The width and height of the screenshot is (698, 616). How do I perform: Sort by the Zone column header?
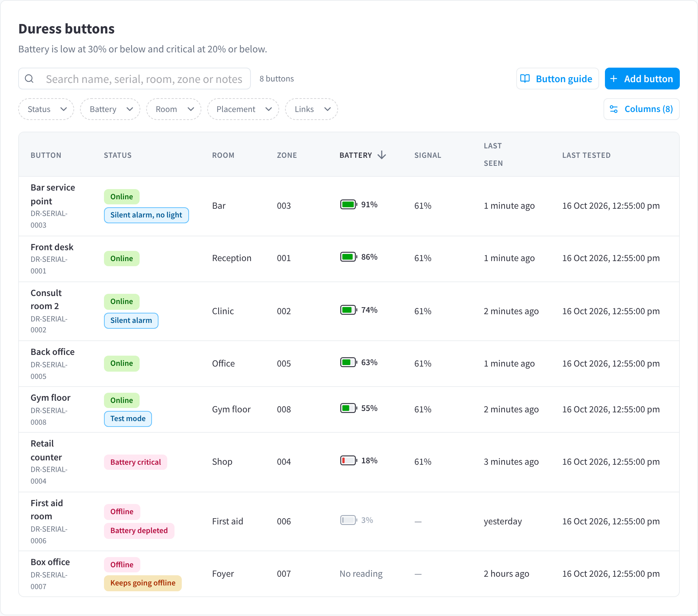pyautogui.click(x=287, y=155)
